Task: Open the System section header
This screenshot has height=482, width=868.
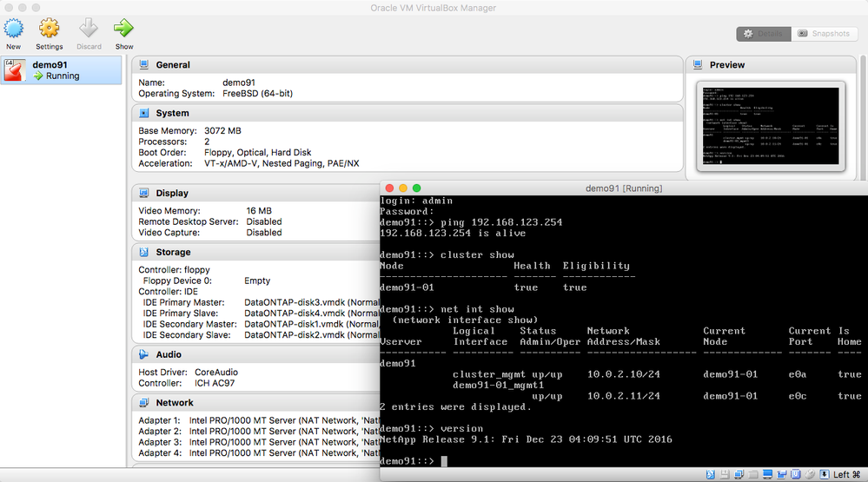Action: [x=172, y=113]
